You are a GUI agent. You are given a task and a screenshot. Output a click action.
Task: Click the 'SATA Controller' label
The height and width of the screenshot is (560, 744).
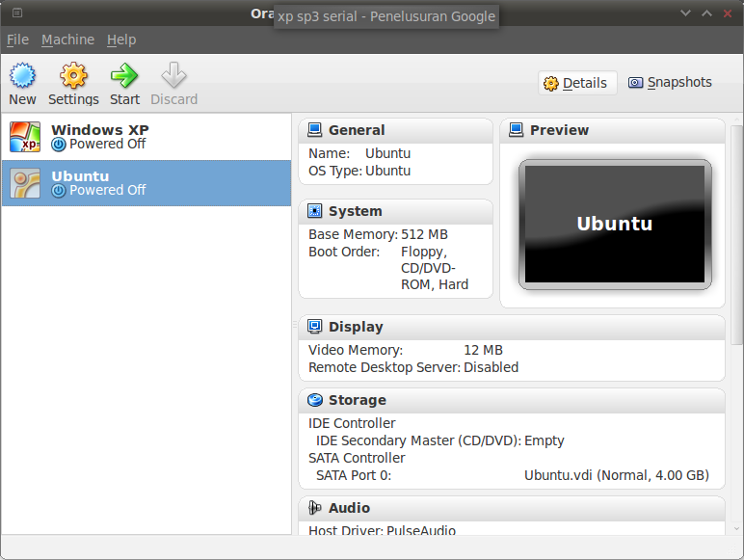pyautogui.click(x=357, y=458)
